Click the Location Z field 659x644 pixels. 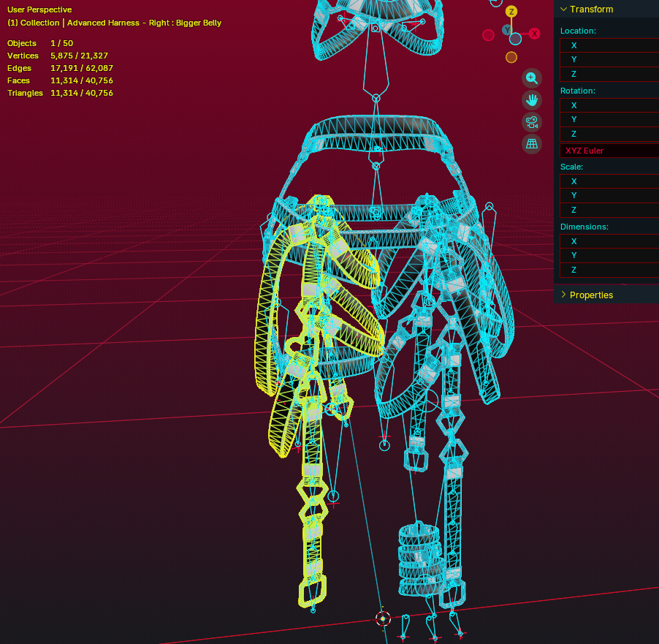(609, 74)
